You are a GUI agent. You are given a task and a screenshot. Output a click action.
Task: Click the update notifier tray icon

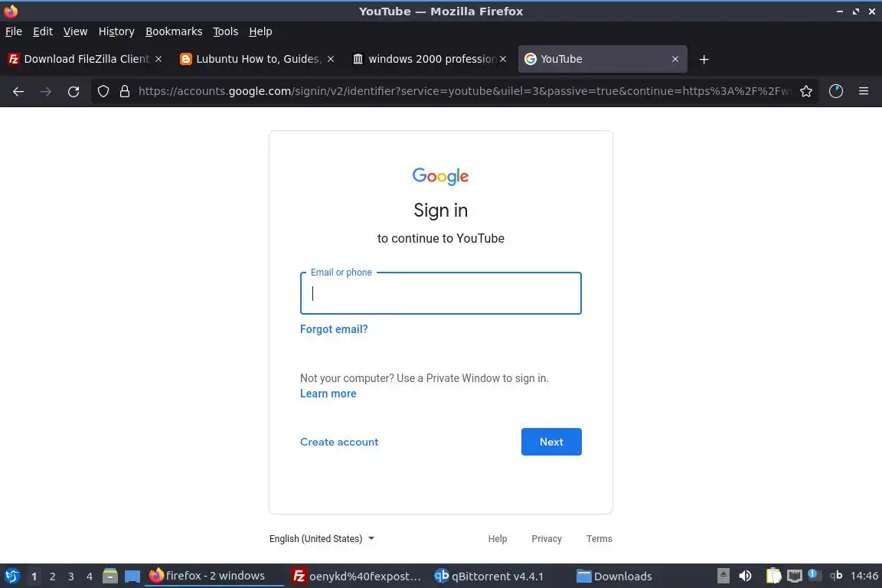coord(814,575)
